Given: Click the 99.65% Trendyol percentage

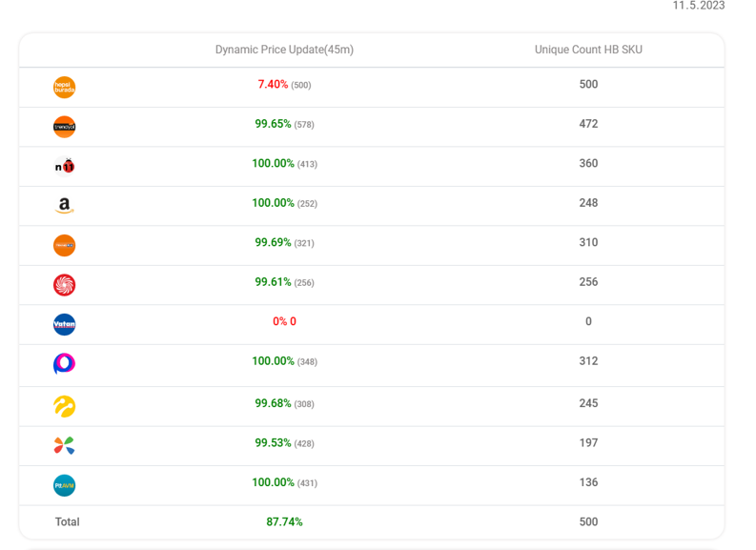Looking at the screenshot, I should click(x=273, y=124).
